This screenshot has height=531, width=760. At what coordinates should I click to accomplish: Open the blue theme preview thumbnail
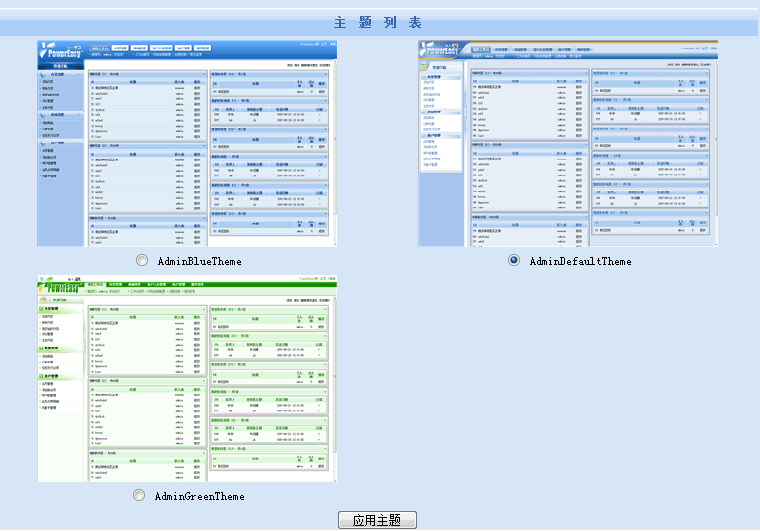(188, 144)
